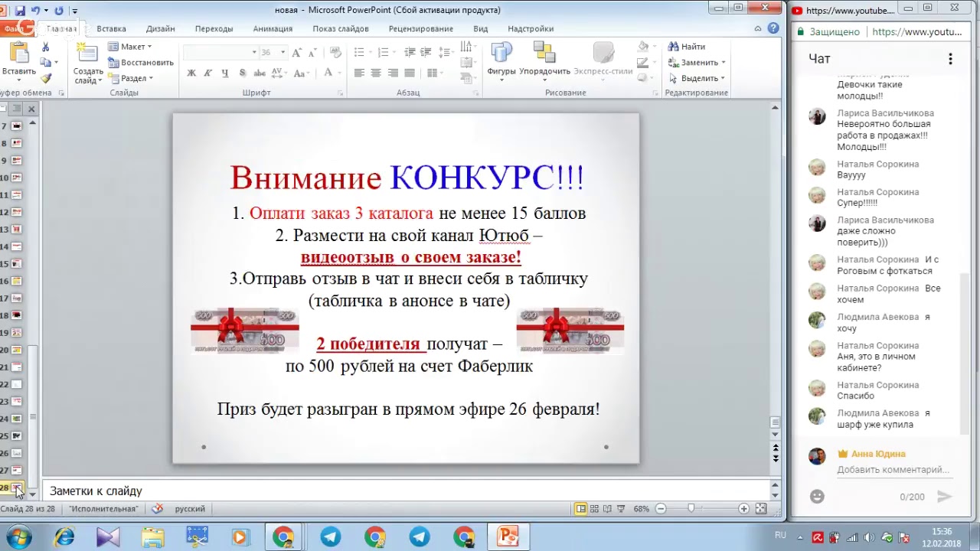
Task: Center text in paragraph group
Action: point(376,73)
